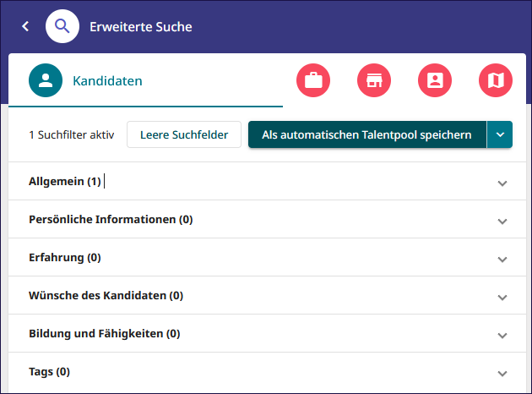
Task: Open the Kandidaten tab
Action: (x=145, y=80)
